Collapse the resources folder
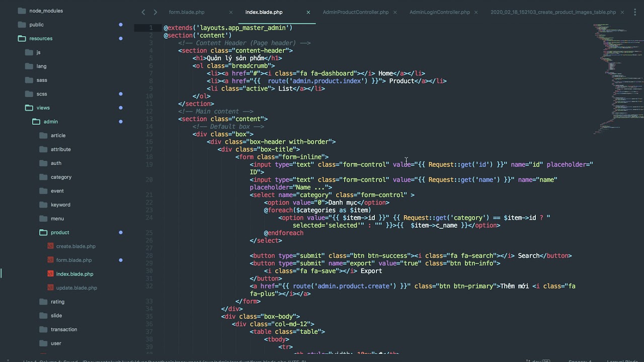The image size is (644, 362). pos(22,39)
